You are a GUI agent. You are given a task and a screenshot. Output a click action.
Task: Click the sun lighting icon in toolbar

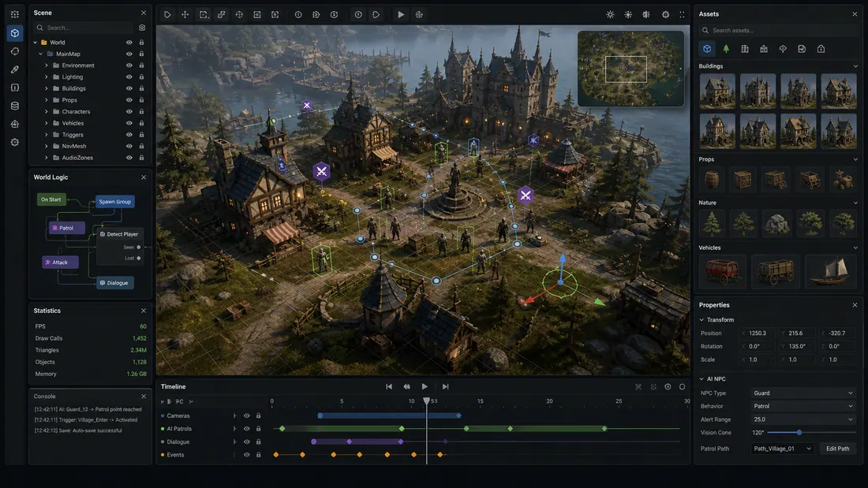[x=610, y=15]
